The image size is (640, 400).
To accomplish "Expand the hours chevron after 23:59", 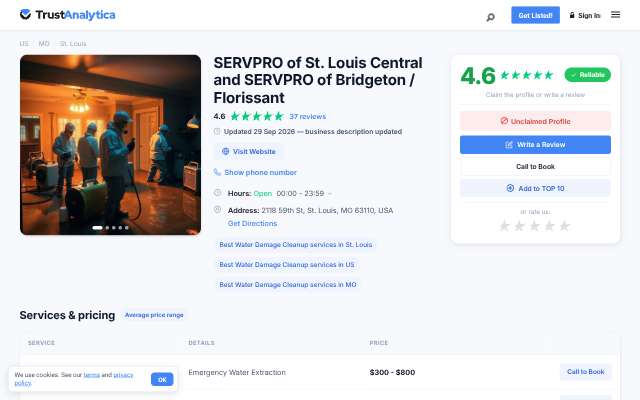I will pos(330,193).
